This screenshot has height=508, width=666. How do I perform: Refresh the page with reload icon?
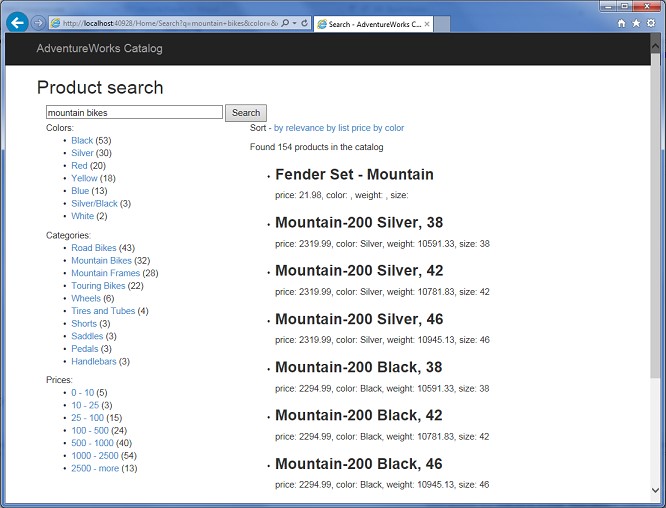coord(305,23)
